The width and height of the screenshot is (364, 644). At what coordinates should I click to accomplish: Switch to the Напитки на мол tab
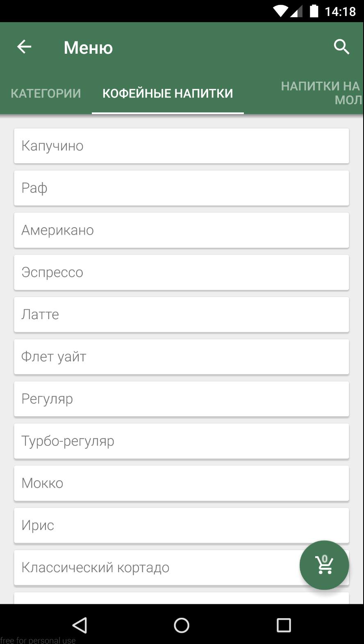pyautogui.click(x=320, y=93)
